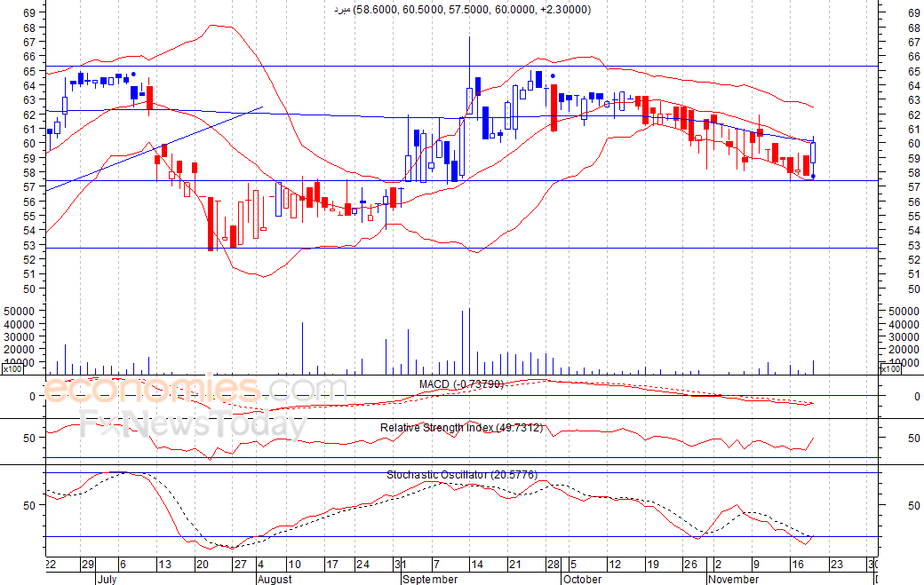Click the x100 volume multiplier on the right axis

pos(890,369)
